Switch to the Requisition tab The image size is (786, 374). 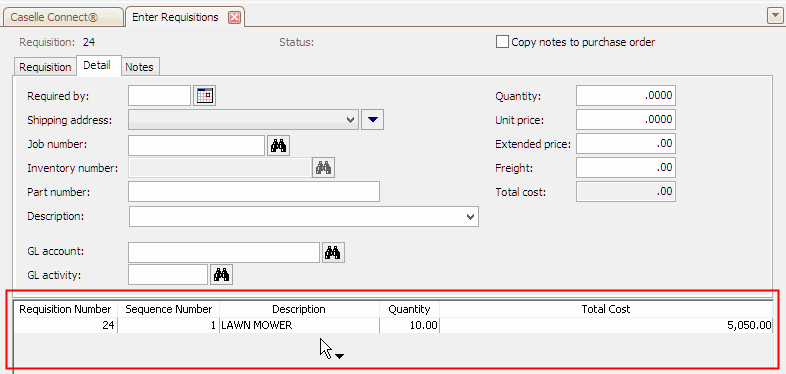click(45, 67)
